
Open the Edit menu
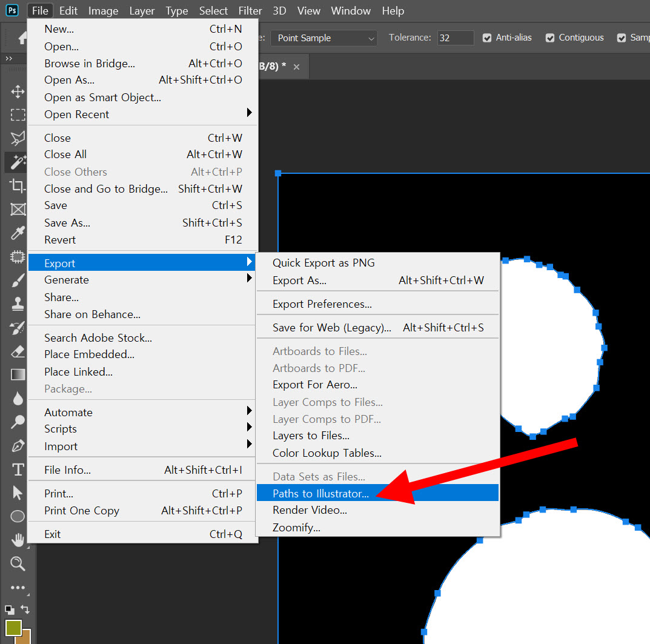point(68,11)
